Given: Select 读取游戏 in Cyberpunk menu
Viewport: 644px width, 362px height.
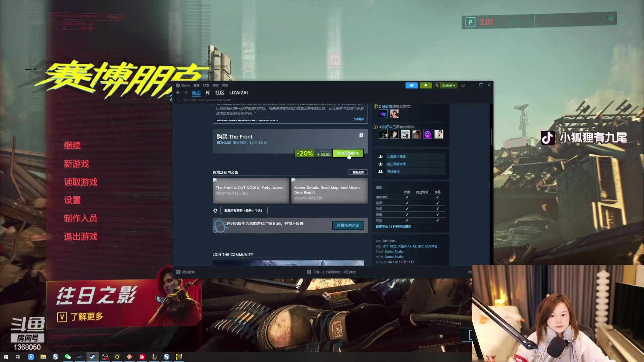Looking at the screenshot, I should pos(80,182).
